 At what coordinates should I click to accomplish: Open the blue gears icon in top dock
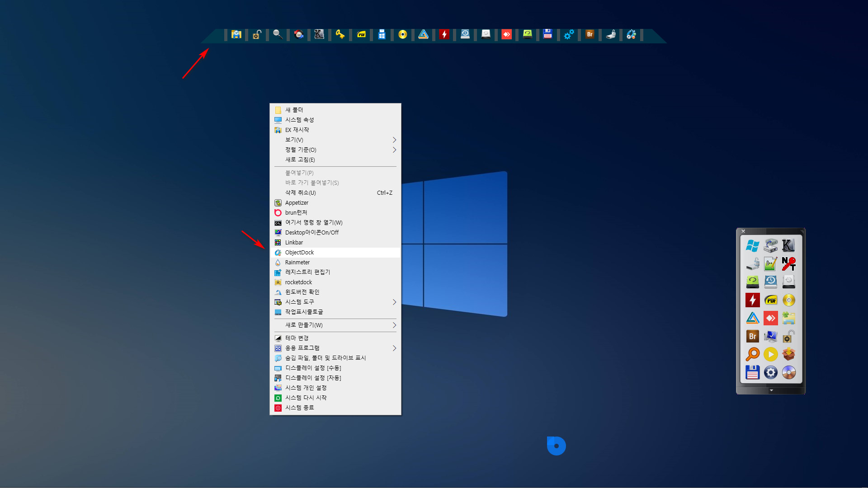point(569,34)
